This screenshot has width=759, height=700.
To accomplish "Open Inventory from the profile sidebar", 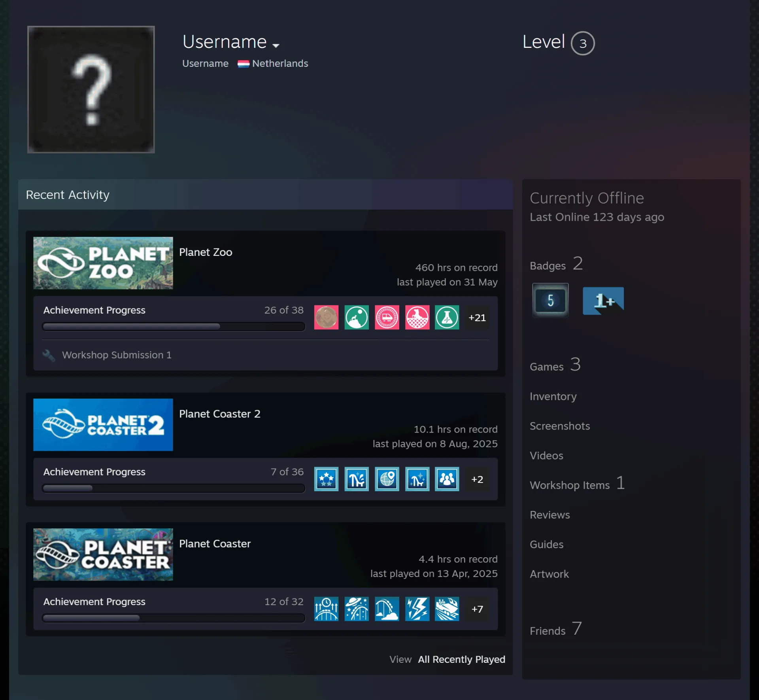I will tap(553, 396).
